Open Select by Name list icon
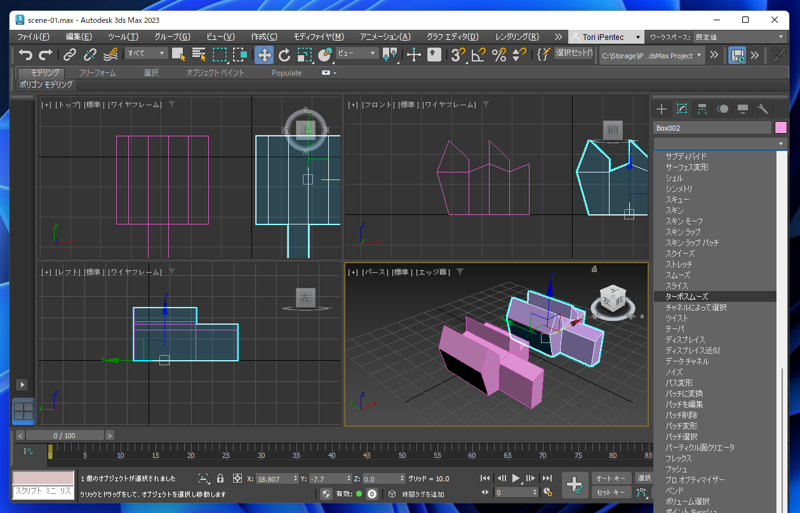800x513 pixels. 199,55
